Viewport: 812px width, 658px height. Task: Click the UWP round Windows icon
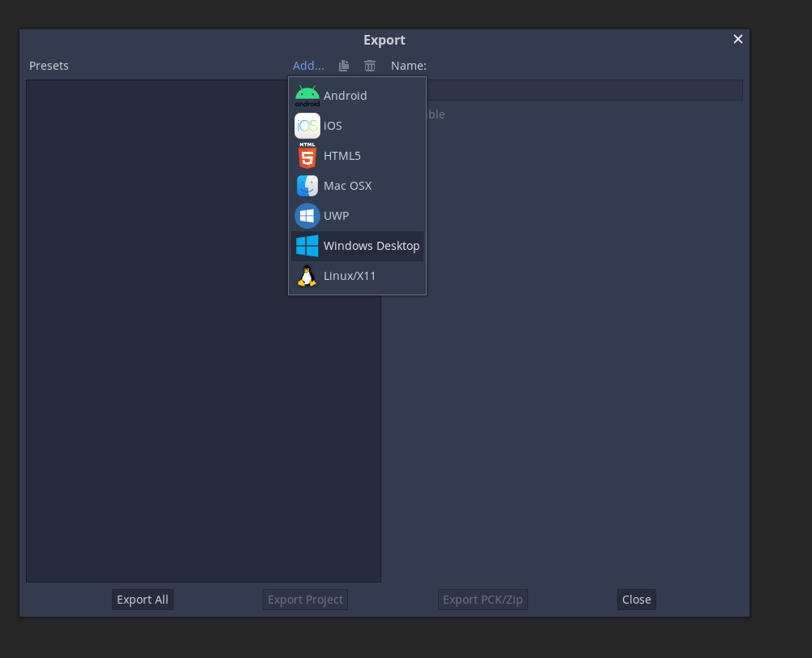click(x=307, y=216)
